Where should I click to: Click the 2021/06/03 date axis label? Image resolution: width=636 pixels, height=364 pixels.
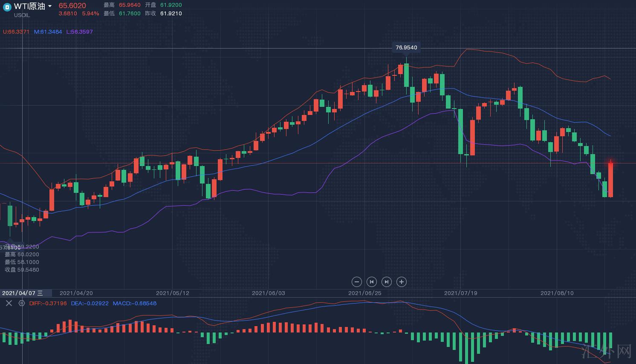coord(268,293)
